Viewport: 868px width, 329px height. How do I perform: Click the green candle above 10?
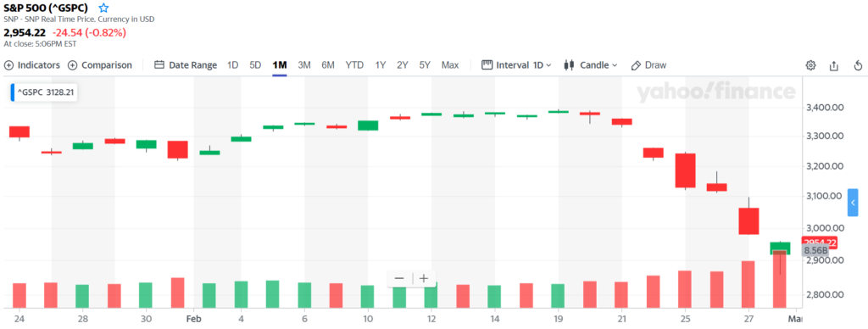(x=368, y=125)
